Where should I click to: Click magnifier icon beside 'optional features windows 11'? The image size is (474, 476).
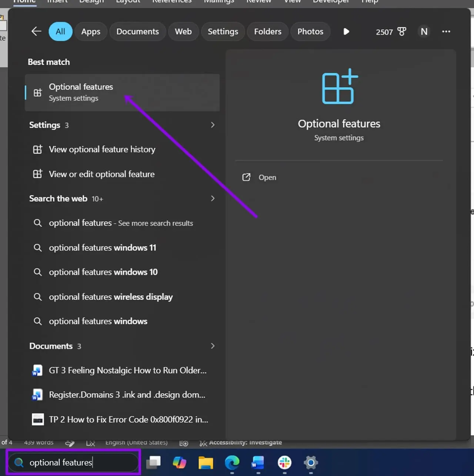(x=38, y=248)
